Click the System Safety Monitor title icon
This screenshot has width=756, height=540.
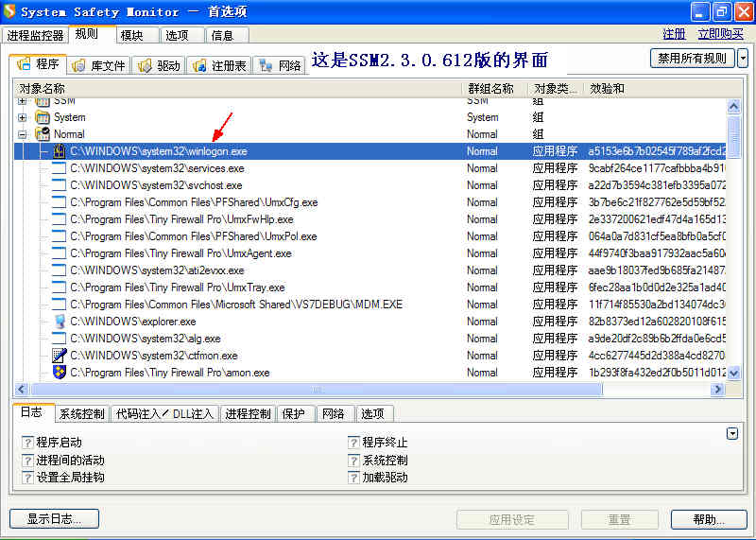coord(9,11)
